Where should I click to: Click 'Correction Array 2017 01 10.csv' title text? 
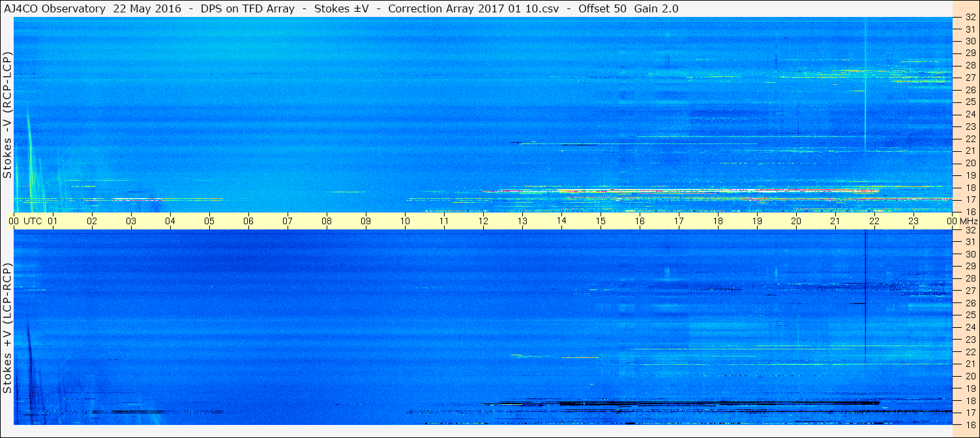click(473, 8)
